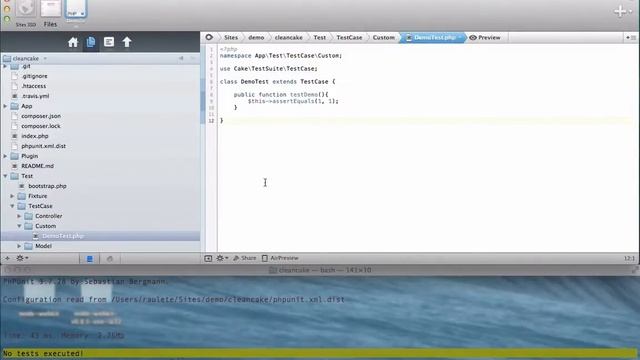Click the editor add-pane icon in bottom bar

click(208, 258)
